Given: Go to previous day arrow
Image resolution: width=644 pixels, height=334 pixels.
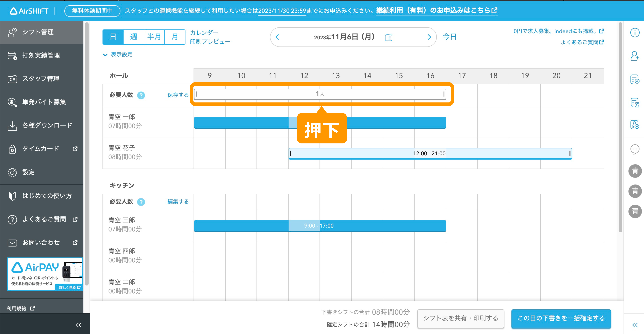Looking at the screenshot, I should (x=277, y=37).
